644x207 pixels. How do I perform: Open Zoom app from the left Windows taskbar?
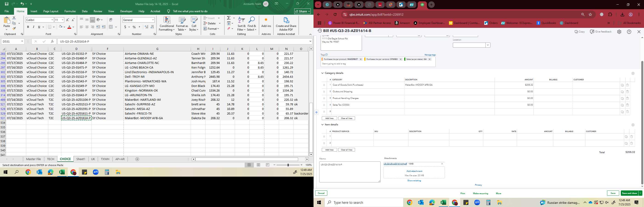(x=96, y=172)
